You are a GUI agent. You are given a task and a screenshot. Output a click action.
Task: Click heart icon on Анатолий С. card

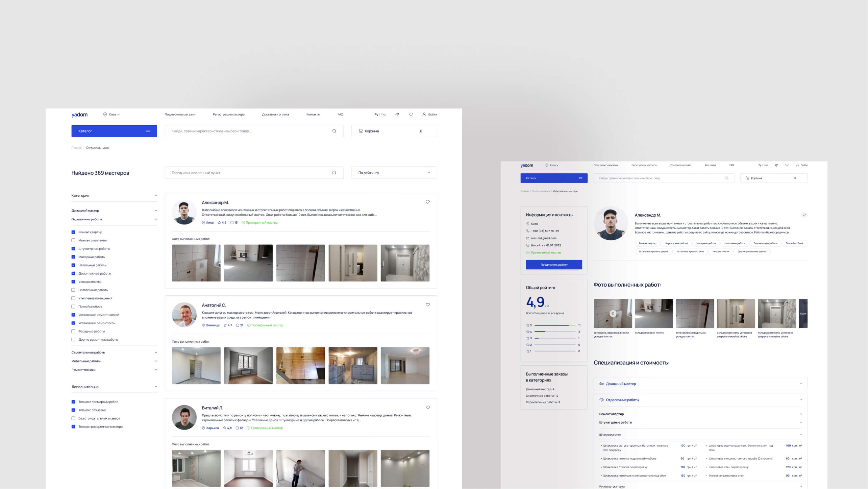(x=428, y=305)
